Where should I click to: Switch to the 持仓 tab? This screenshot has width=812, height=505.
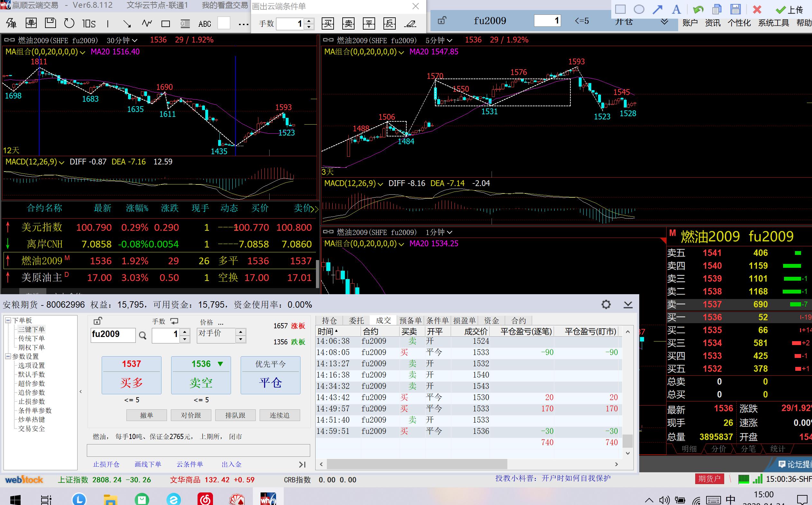pyautogui.click(x=329, y=321)
